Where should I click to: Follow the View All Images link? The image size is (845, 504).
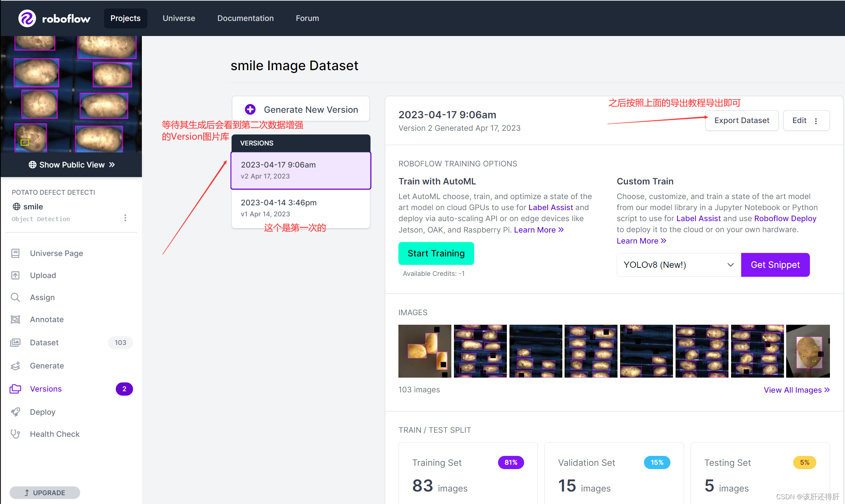pos(796,390)
